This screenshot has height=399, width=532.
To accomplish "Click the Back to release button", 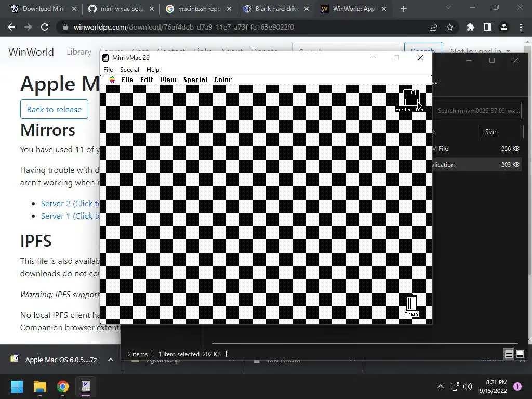I will pos(54,109).
